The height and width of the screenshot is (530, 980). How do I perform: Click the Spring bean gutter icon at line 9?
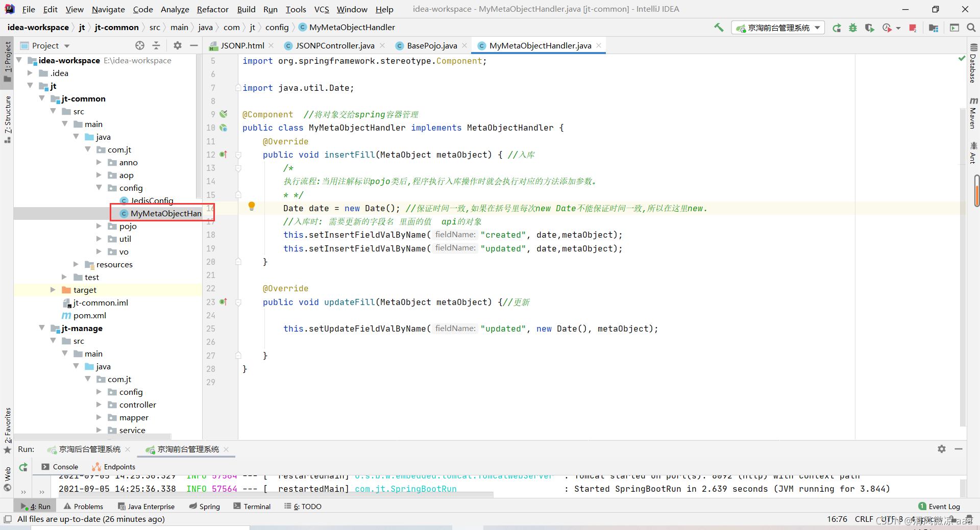point(223,114)
